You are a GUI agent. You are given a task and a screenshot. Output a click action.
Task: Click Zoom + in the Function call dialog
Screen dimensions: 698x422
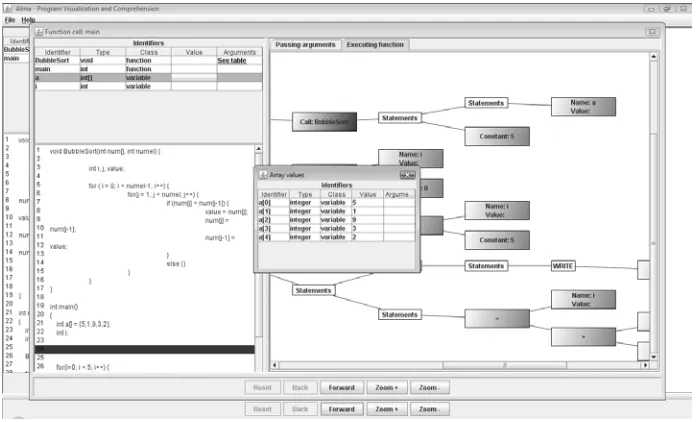[386, 388]
